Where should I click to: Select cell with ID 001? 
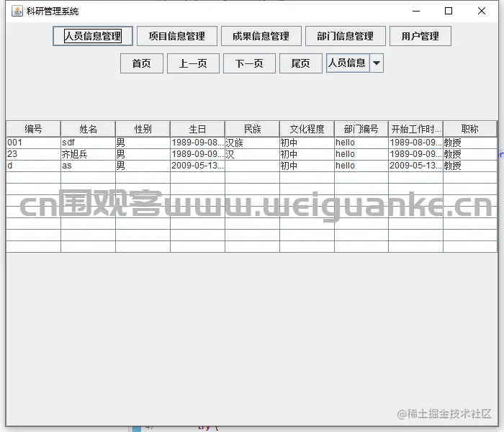(x=33, y=143)
